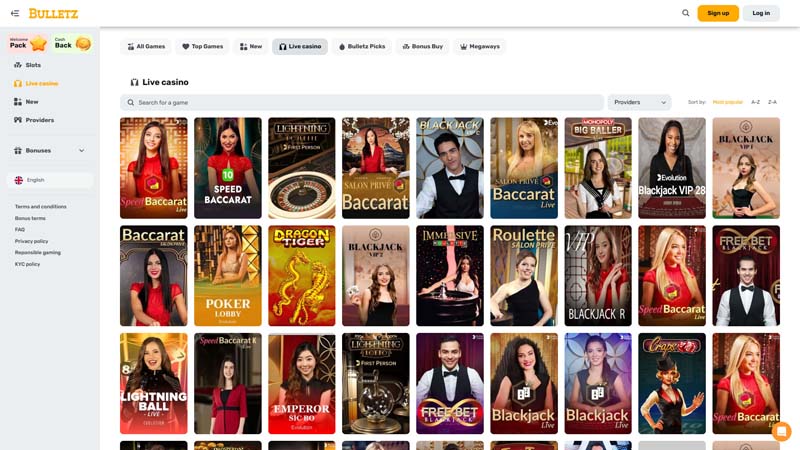
Task: Sort games A-Z
Action: tap(755, 102)
